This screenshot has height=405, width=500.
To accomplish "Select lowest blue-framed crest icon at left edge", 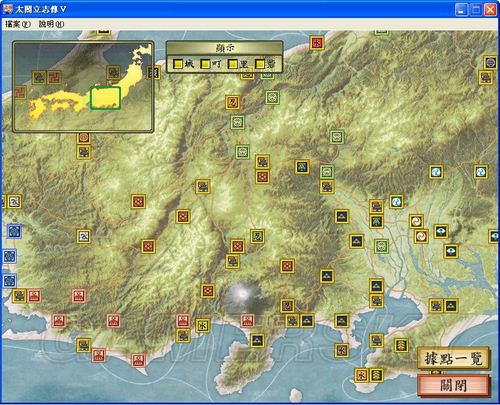I will (9, 281).
